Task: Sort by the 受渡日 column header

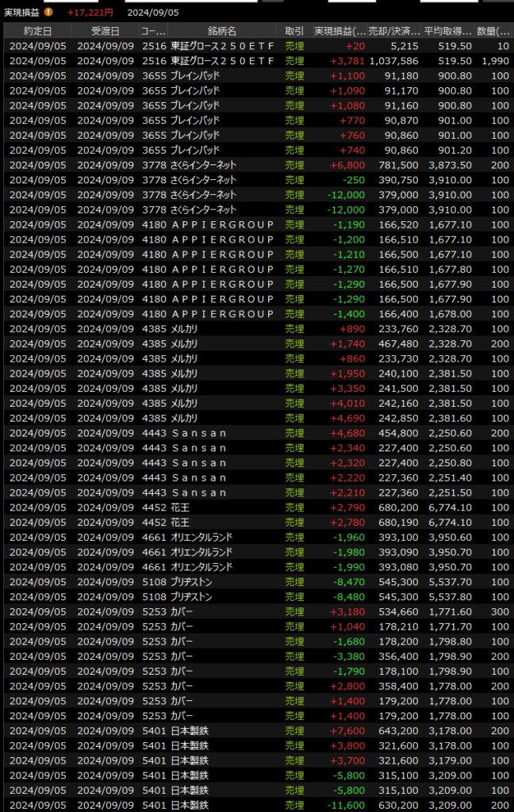Action: point(105,31)
